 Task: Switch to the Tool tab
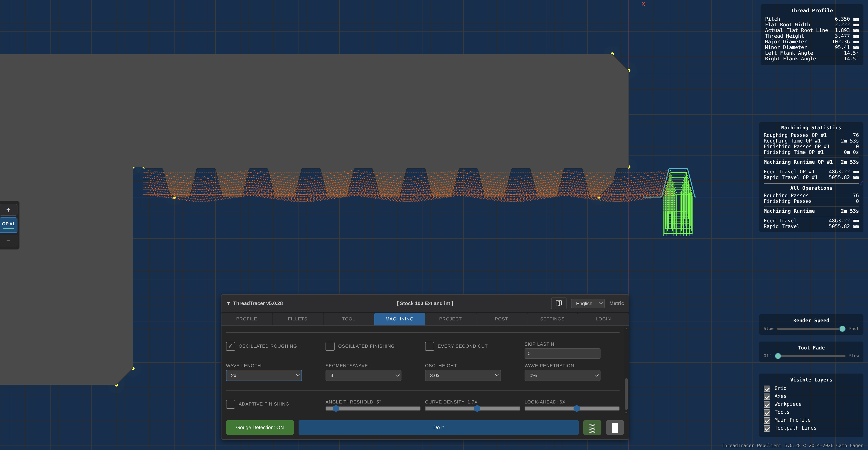[x=348, y=319]
